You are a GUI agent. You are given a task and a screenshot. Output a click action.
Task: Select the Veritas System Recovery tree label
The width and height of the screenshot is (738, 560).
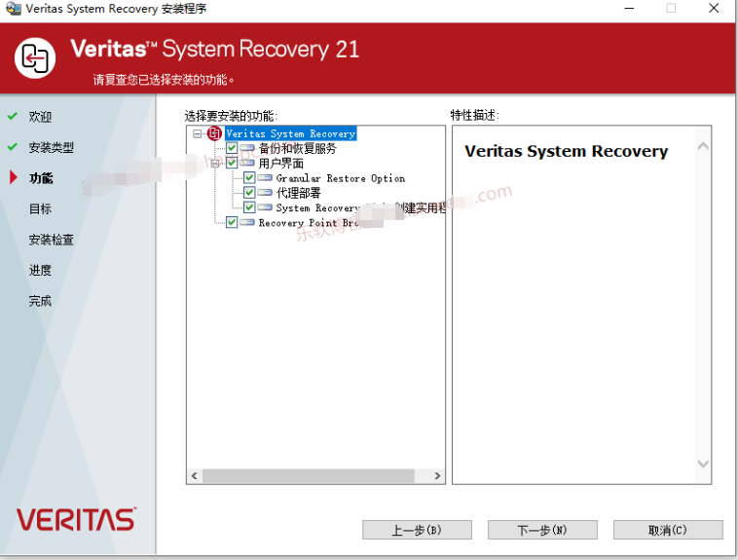pyautogui.click(x=290, y=133)
